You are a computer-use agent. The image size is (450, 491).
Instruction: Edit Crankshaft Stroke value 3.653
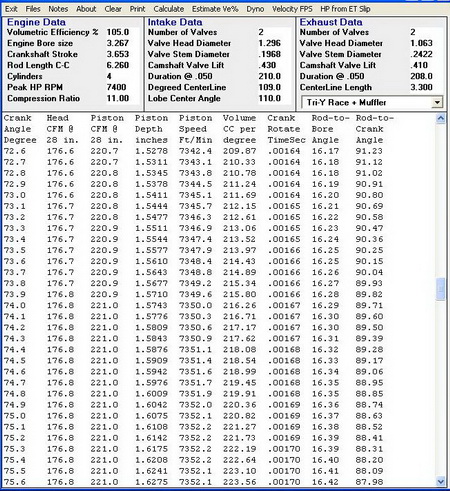pyautogui.click(x=121, y=54)
